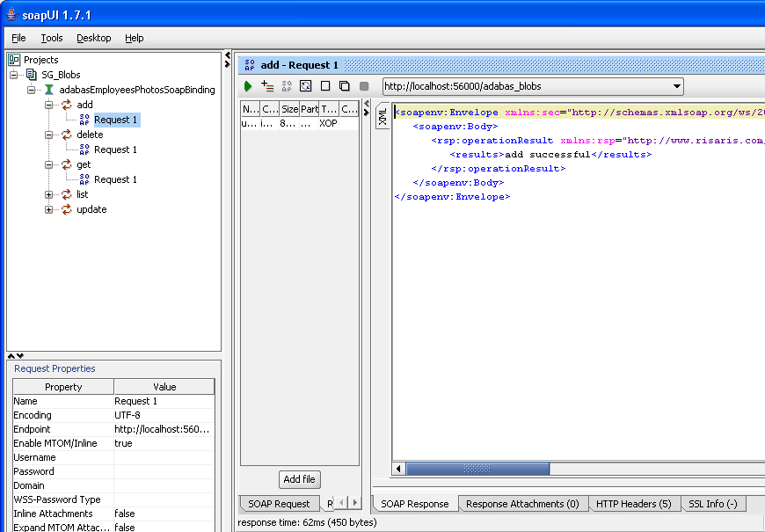The width and height of the screenshot is (765, 532).
Task: Open the Response Attachments (0) tab
Action: [x=522, y=504]
